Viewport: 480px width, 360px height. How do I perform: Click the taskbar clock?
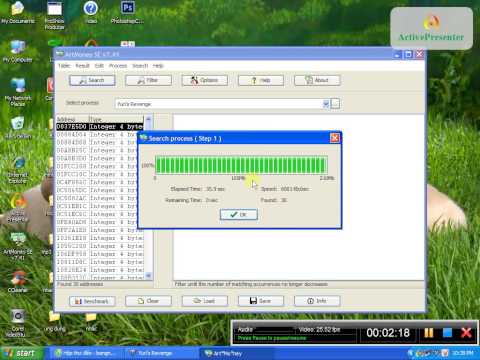coord(463,353)
